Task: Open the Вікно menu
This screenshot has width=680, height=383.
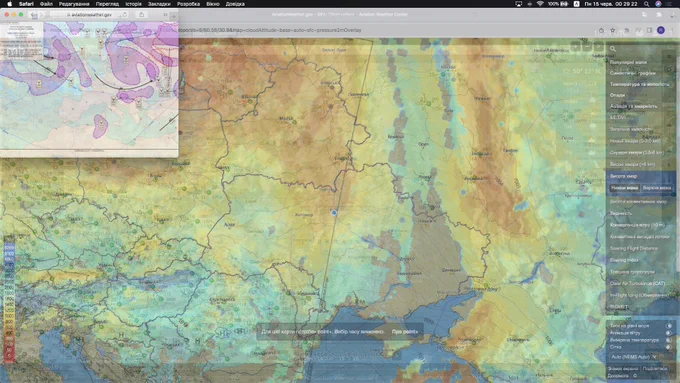Action: point(212,4)
